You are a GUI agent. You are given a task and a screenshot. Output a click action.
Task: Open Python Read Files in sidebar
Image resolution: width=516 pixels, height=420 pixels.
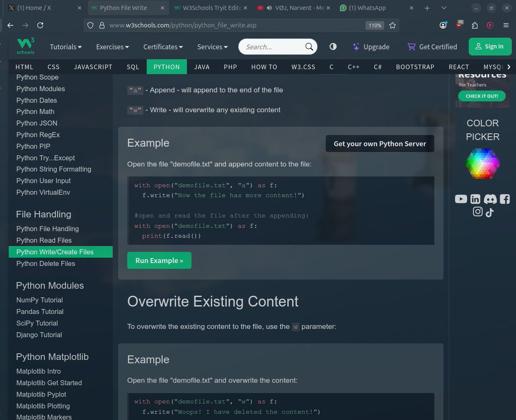point(44,240)
